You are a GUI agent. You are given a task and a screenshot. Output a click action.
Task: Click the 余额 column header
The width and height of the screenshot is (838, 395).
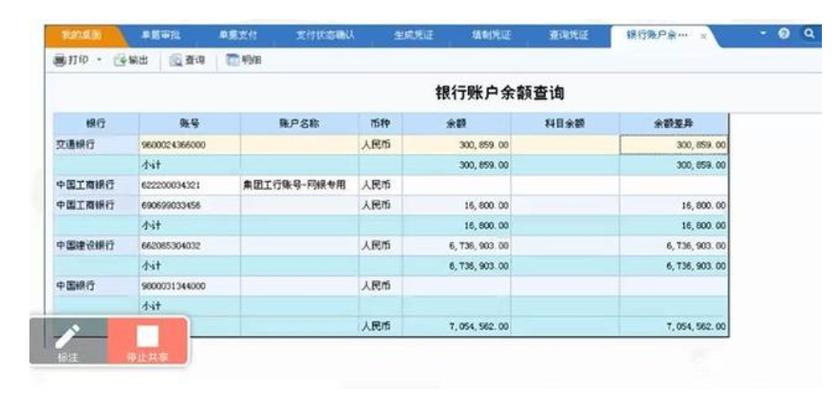pyautogui.click(x=456, y=124)
